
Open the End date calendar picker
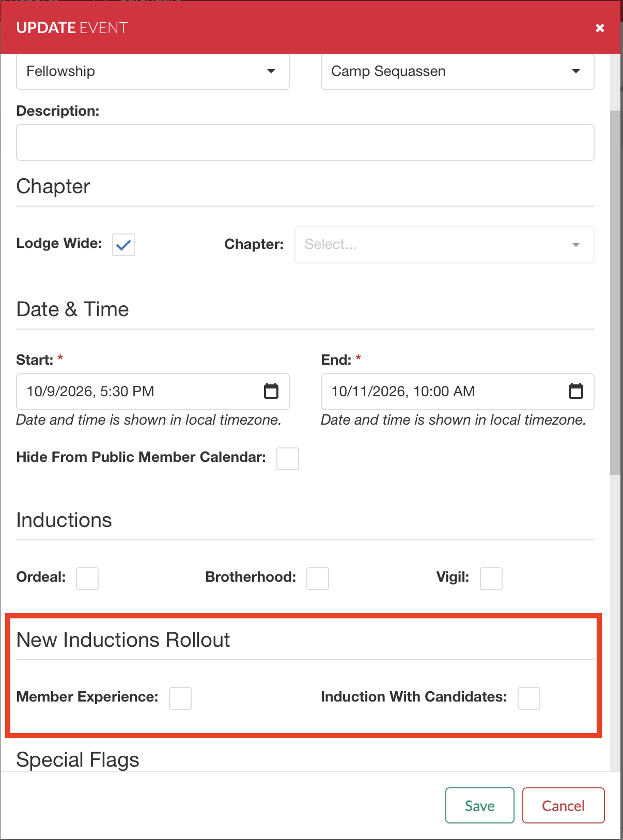tap(575, 392)
